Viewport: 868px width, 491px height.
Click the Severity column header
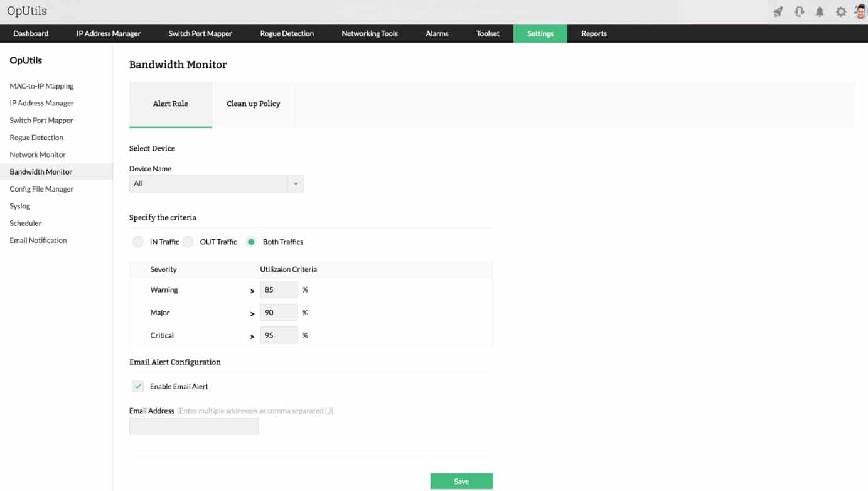coord(163,269)
